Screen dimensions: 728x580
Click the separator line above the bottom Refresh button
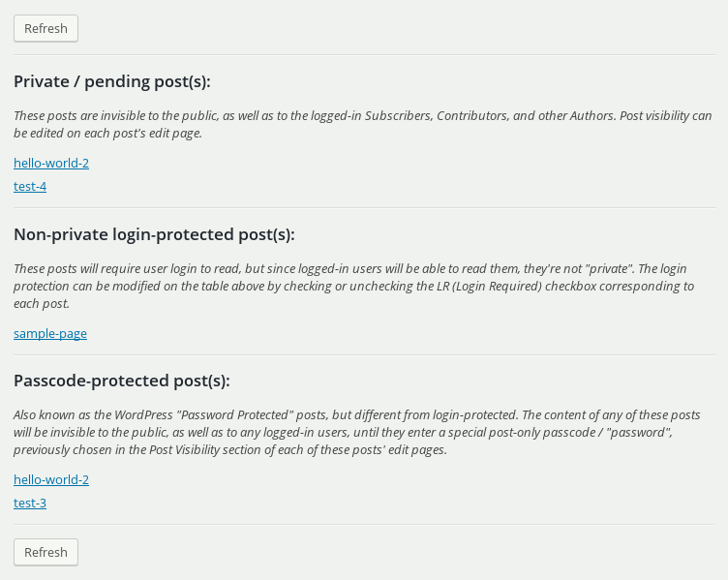363,525
